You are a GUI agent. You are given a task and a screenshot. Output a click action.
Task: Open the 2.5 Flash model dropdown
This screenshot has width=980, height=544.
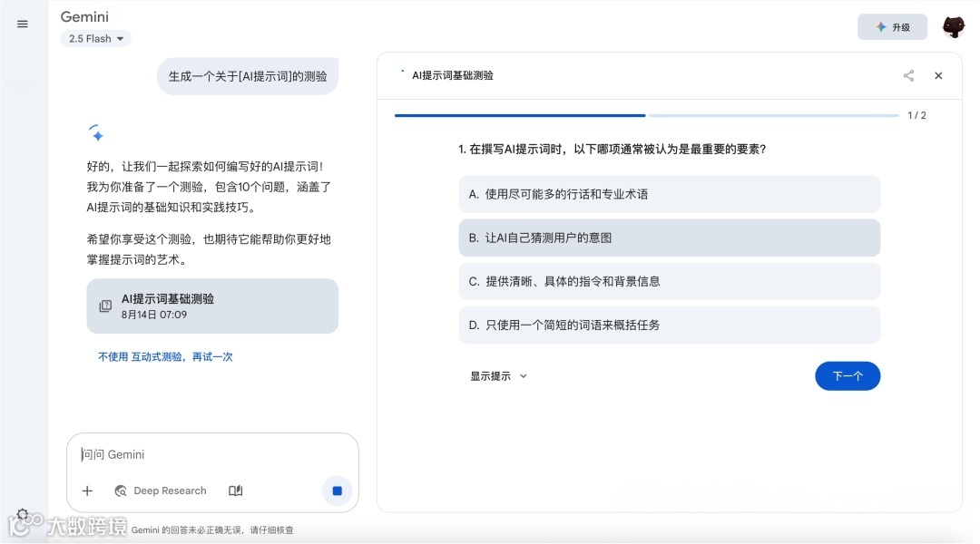click(95, 39)
